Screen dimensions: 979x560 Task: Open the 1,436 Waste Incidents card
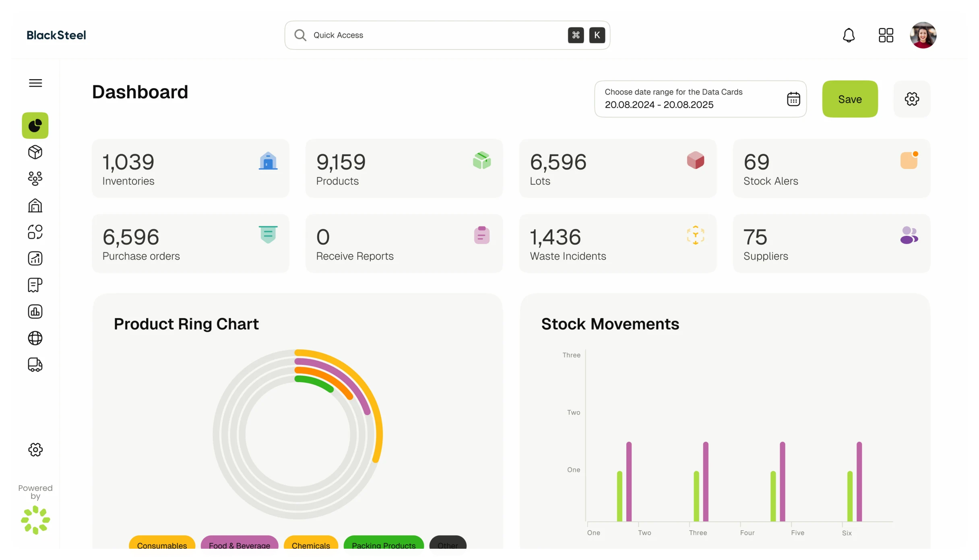click(618, 243)
